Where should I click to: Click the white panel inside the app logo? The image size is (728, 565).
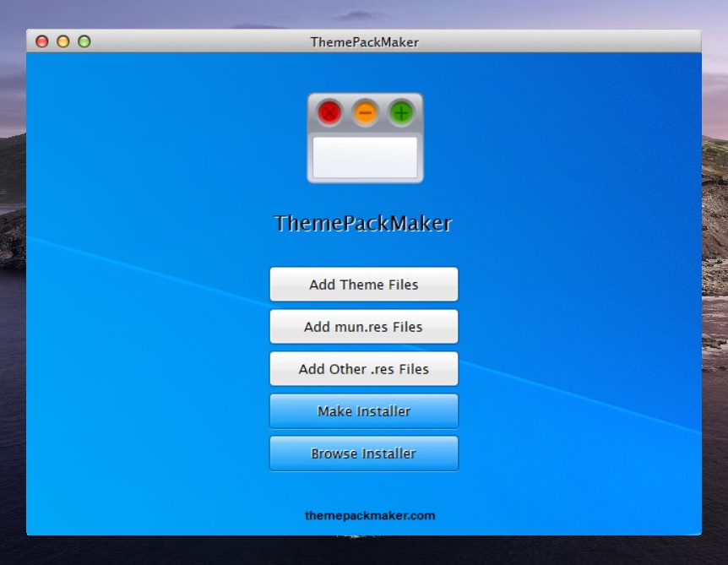pos(365,157)
